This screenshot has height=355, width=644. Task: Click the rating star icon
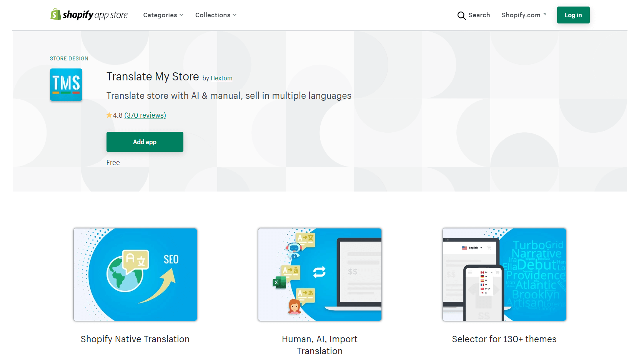tap(109, 115)
